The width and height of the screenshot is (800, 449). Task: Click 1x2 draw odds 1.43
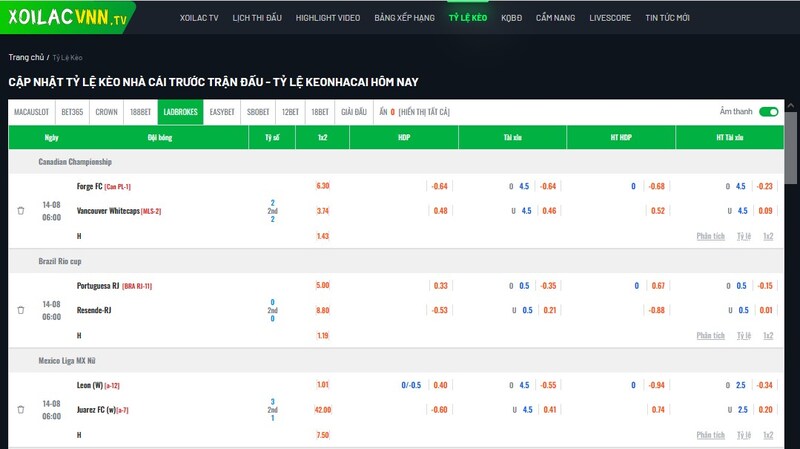pos(322,236)
